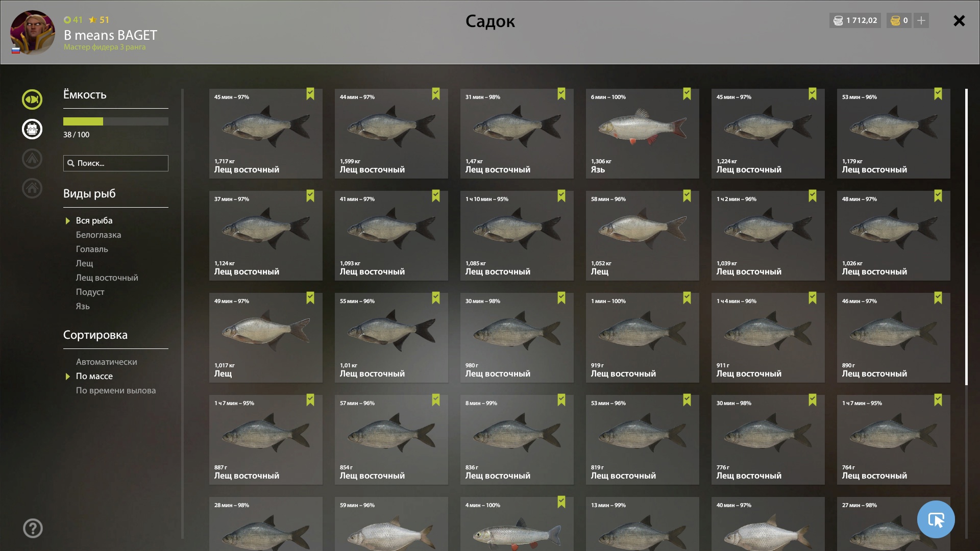980x551 pixels.
Task: Toggle bookmark on 1,599 кг Лещ восточный
Action: [436, 94]
